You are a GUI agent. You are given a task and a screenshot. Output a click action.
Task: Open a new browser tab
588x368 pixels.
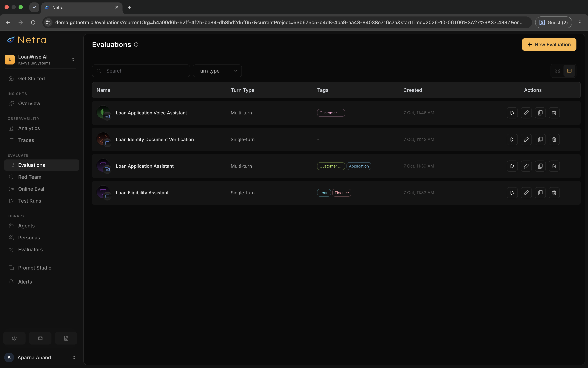pos(129,7)
